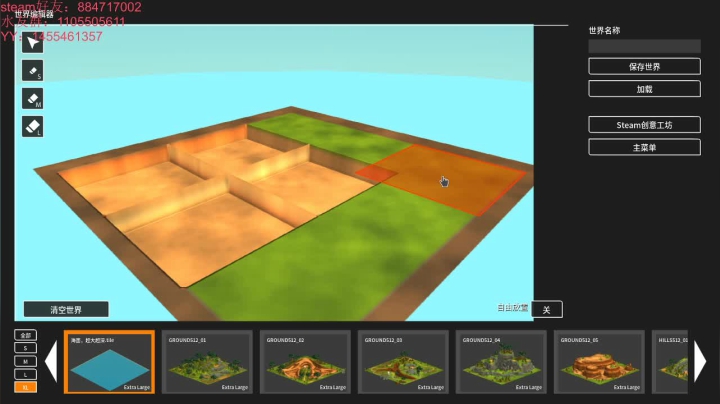720x404 pixels.
Task: Filter tiles by XL size
Action: [x=25, y=387]
